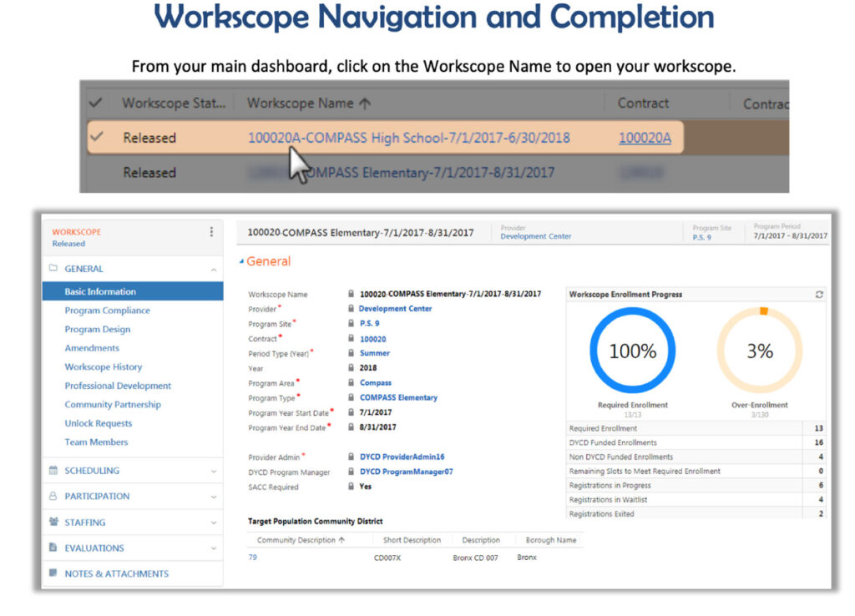Click the group icon beside STAFFING
Screen dimensions: 855x616
(x=53, y=523)
